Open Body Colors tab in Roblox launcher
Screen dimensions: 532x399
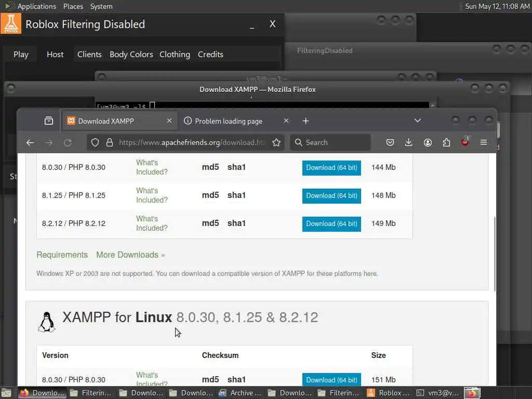pyautogui.click(x=131, y=54)
